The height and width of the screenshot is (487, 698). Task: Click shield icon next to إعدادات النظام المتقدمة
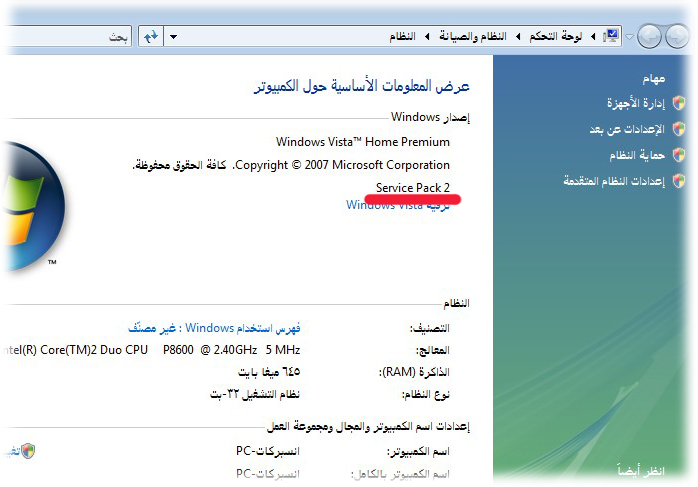(x=679, y=181)
